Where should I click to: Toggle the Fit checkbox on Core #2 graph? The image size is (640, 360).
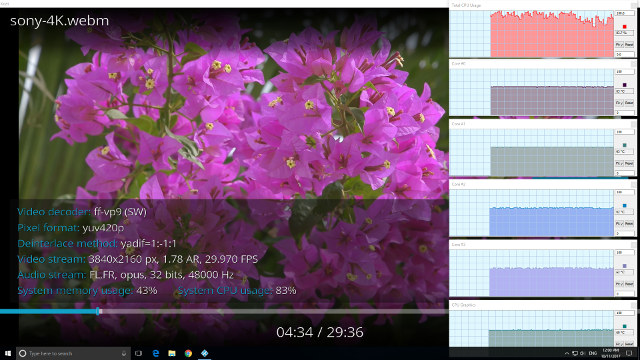point(619,224)
